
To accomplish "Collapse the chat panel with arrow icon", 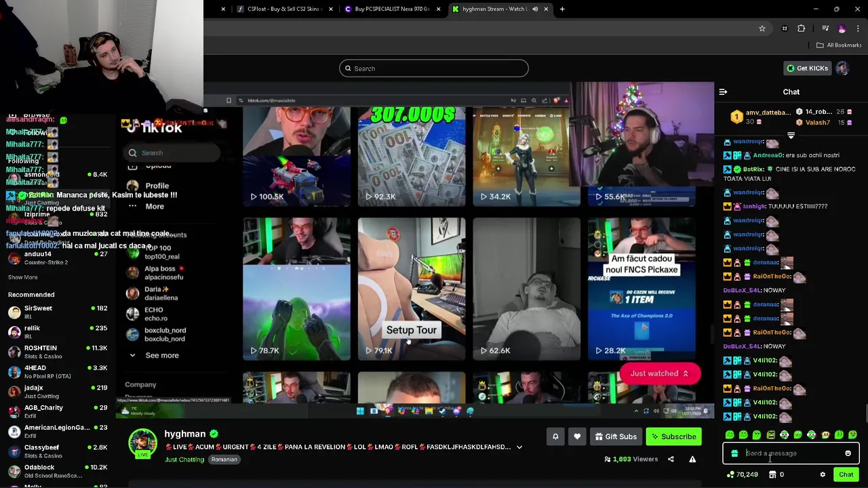I will tap(723, 91).
